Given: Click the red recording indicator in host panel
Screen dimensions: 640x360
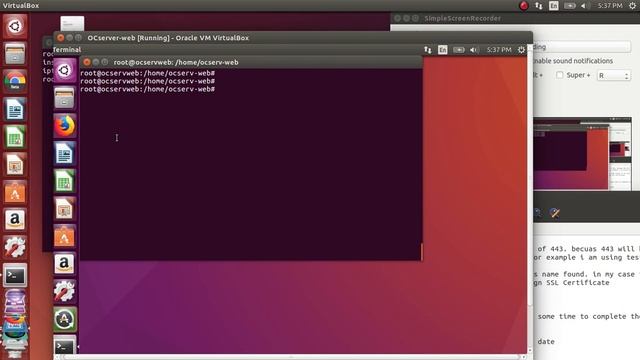Looking at the screenshot, I should (524, 6).
